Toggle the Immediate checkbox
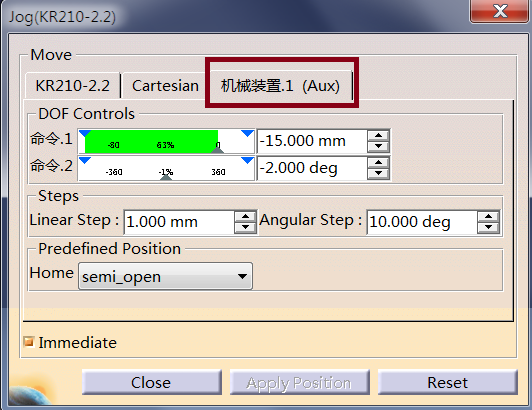The height and width of the screenshot is (410, 532). [x=29, y=341]
